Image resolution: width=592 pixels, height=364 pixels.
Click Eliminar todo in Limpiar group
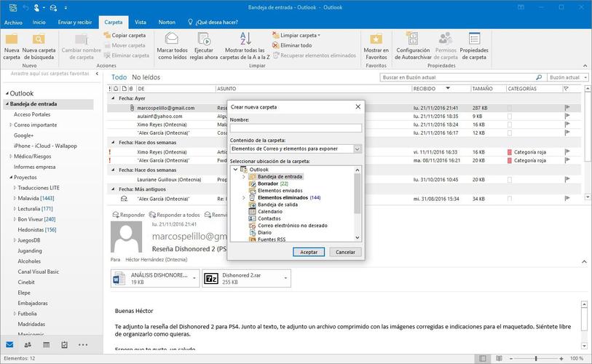[x=292, y=45]
